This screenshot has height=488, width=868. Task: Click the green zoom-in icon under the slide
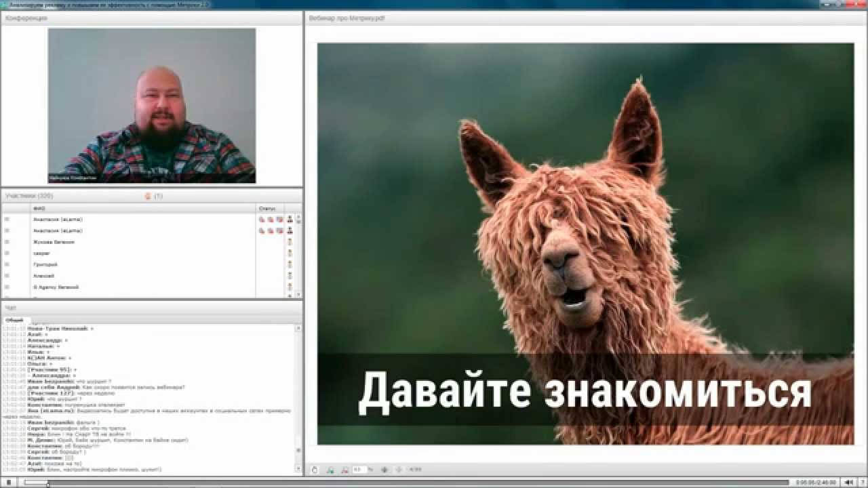[x=330, y=469]
